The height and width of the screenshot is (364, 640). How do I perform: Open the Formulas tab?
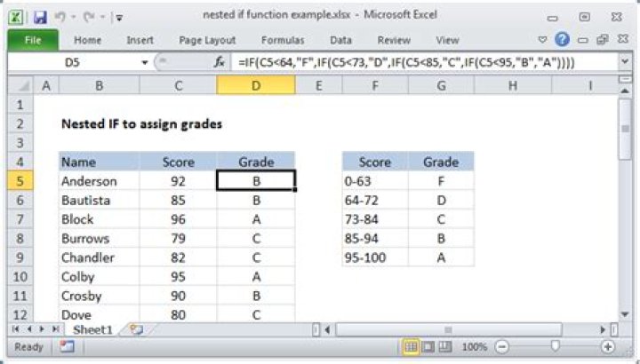click(x=283, y=40)
